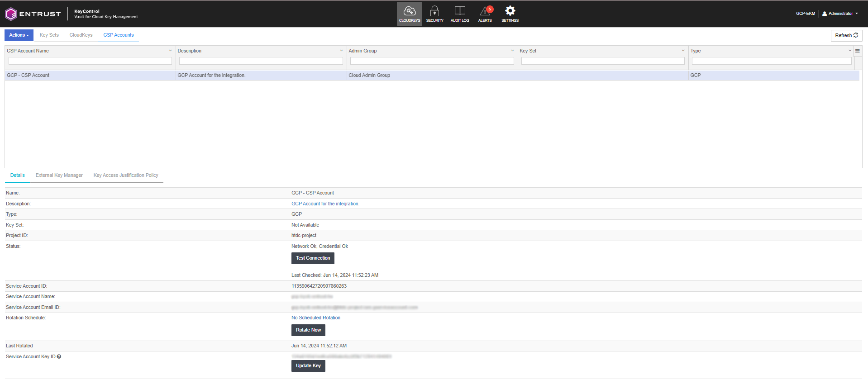Show help for Service Account Key ID

pos(59,356)
